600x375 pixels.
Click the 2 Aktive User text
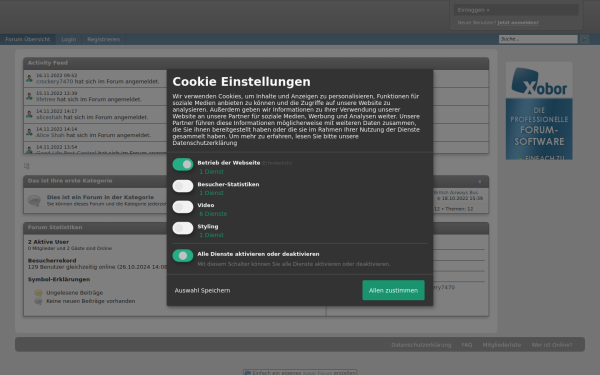tap(48, 242)
